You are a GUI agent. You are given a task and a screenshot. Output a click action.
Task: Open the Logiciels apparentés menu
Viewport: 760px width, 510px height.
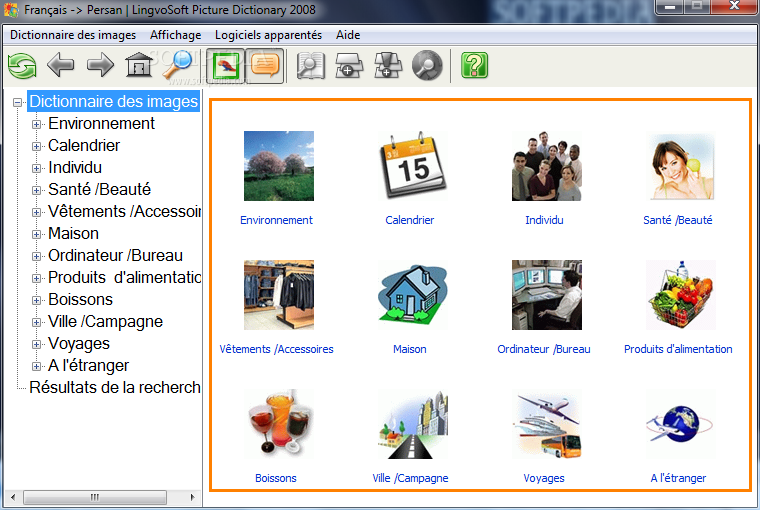(269, 35)
